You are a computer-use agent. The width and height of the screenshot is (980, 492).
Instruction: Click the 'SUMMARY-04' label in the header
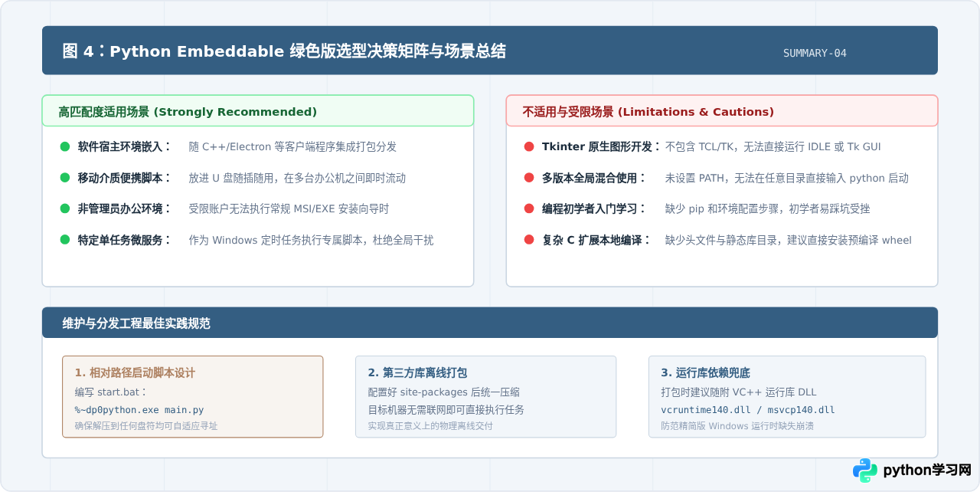click(815, 53)
